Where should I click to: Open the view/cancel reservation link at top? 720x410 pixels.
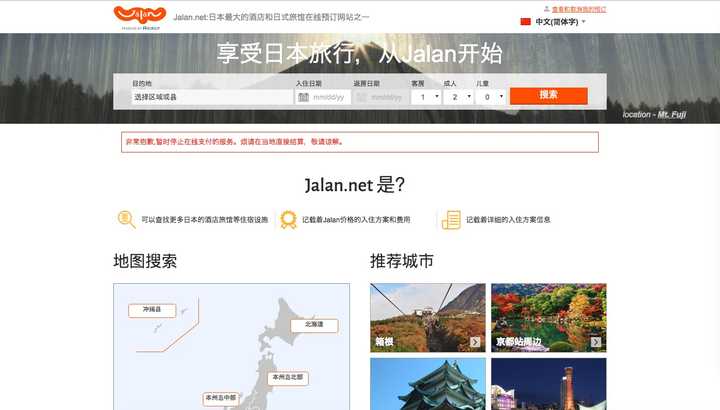pos(579,9)
